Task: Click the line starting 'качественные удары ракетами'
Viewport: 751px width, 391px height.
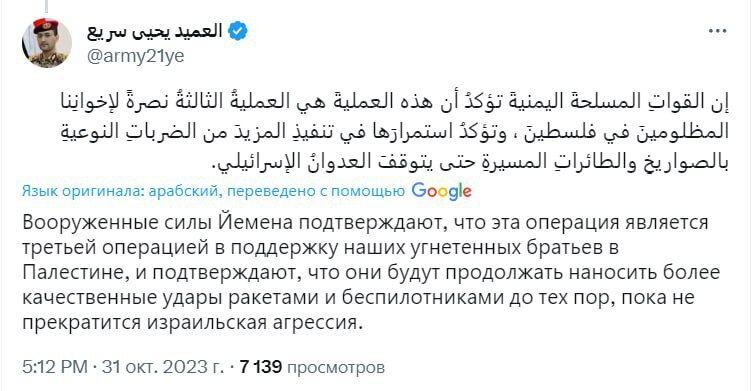Action: point(358,298)
